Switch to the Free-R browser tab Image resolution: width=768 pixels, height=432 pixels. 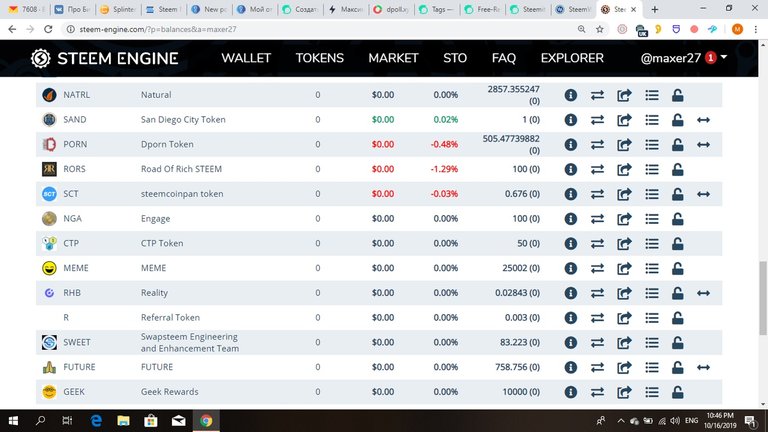pyautogui.click(x=483, y=9)
